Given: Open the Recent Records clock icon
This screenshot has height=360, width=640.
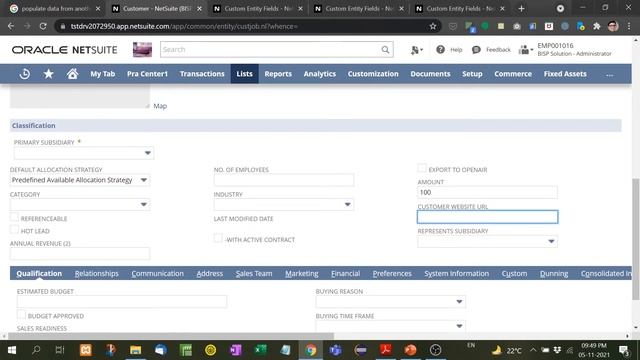Looking at the screenshot, I should [24, 74].
